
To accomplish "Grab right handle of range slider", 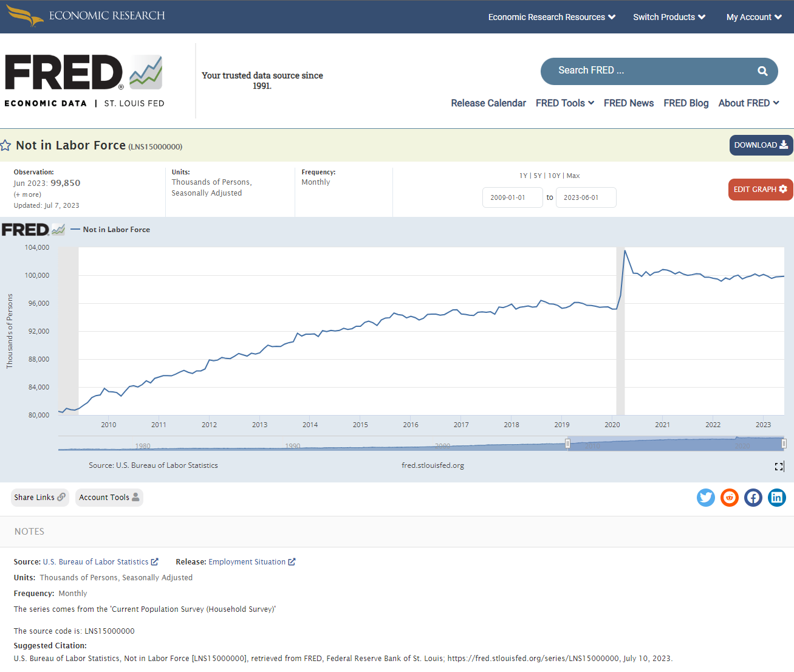I will pos(784,444).
